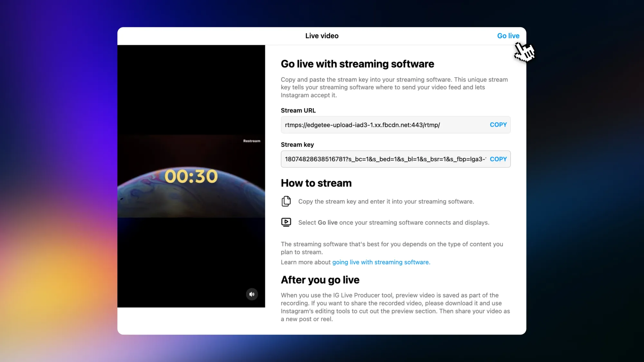
Task: Click the Copy the stream key instruction
Action: 386,201
